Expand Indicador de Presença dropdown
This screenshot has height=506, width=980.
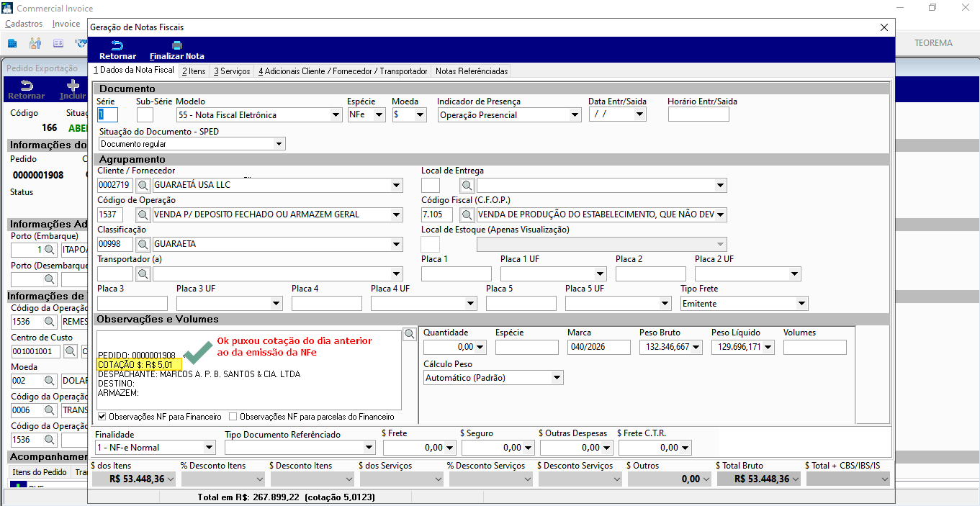pyautogui.click(x=575, y=114)
